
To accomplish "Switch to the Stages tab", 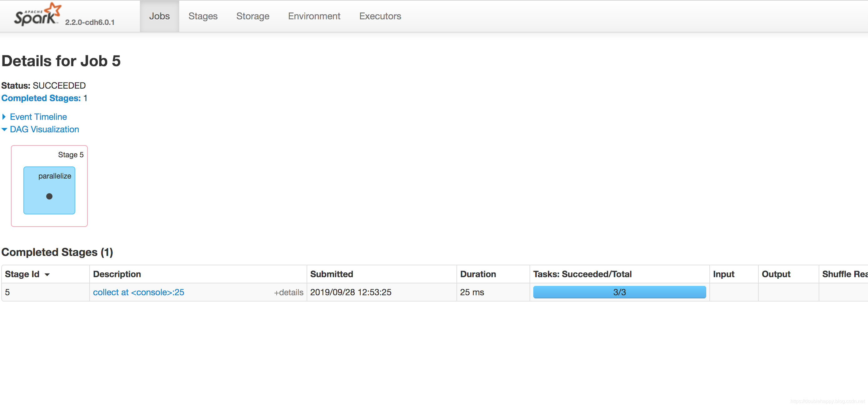I will [203, 16].
